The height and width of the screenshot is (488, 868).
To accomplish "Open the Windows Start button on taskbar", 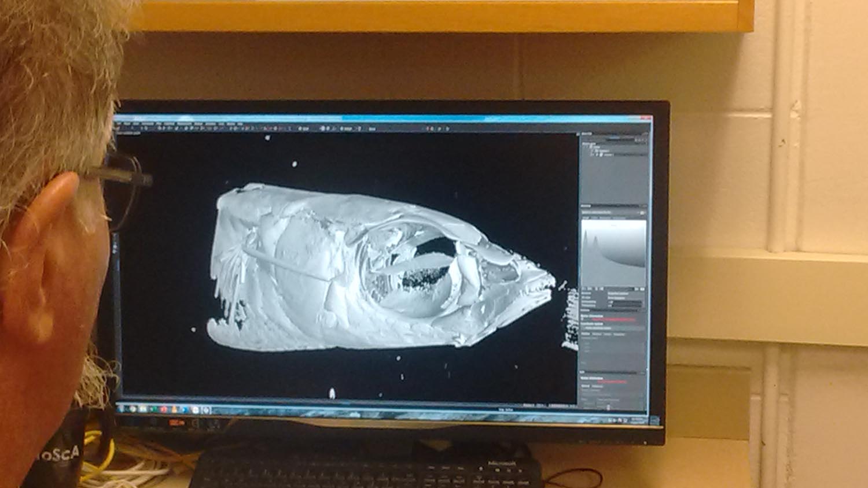I will [120, 409].
